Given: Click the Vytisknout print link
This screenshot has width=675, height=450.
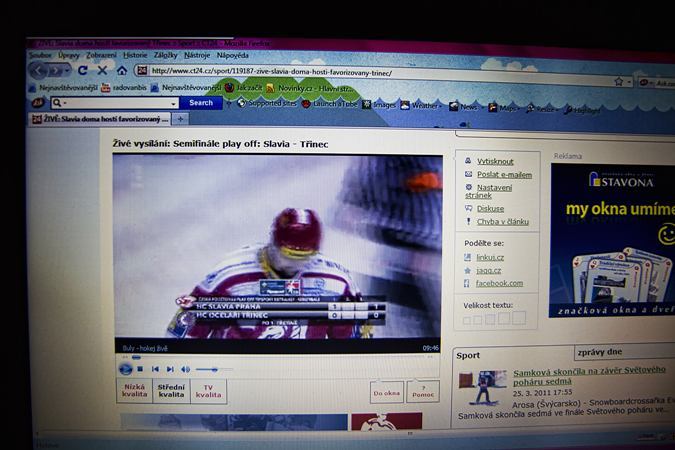Looking at the screenshot, I should pyautogui.click(x=495, y=161).
